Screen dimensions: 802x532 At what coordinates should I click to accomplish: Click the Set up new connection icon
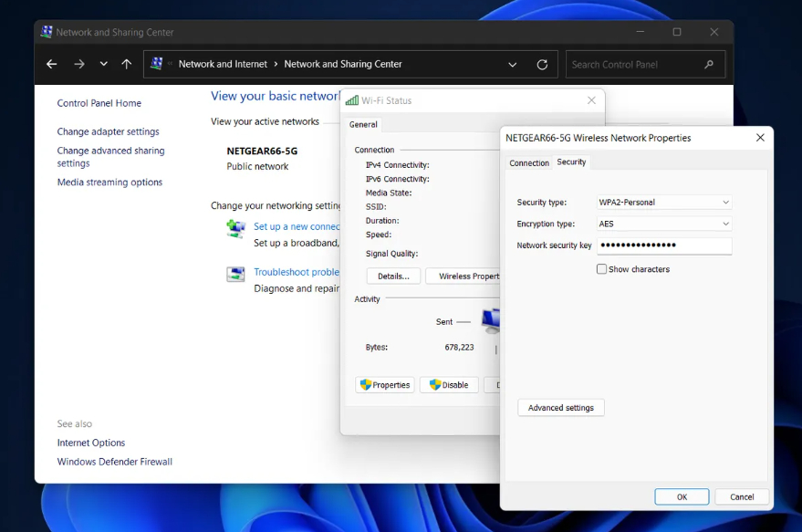(x=235, y=228)
